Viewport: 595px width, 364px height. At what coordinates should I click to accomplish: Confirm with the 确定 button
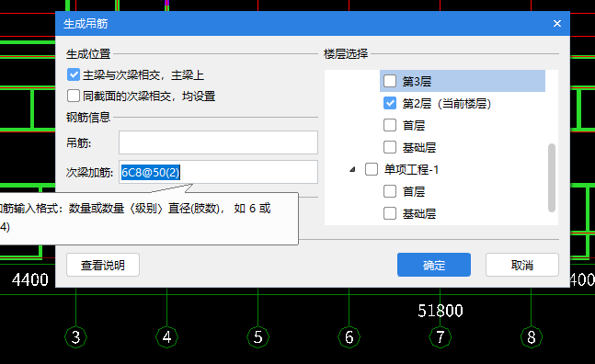tap(434, 265)
